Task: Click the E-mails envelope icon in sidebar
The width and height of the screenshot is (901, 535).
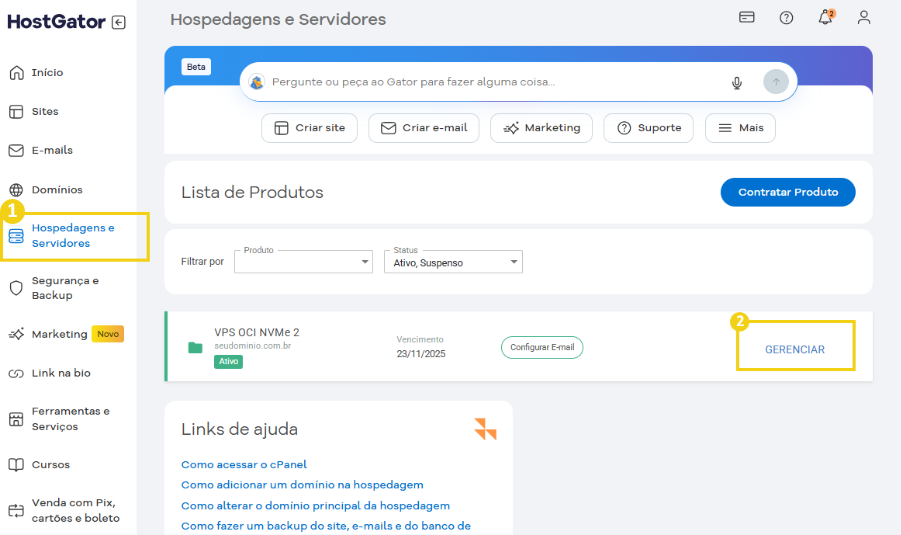Action: (16, 151)
